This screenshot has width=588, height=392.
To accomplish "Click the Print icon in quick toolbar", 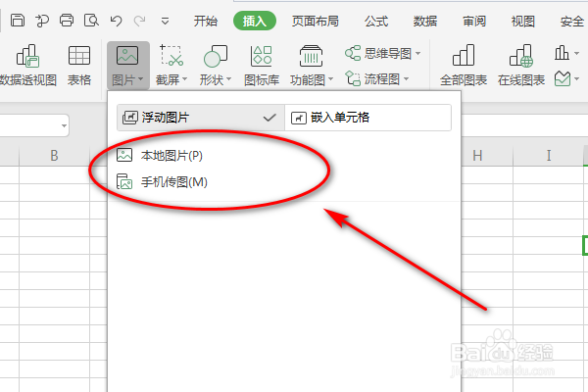I will (67, 21).
